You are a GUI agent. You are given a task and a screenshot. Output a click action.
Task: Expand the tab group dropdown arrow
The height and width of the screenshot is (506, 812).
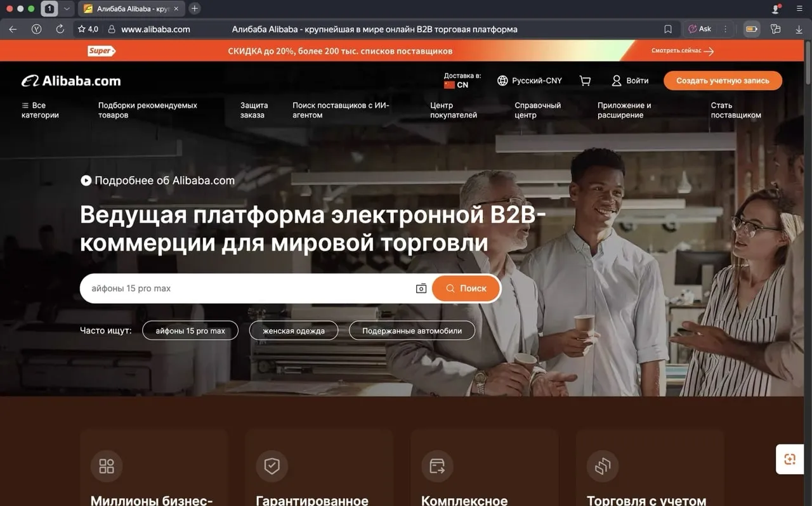[67, 9]
